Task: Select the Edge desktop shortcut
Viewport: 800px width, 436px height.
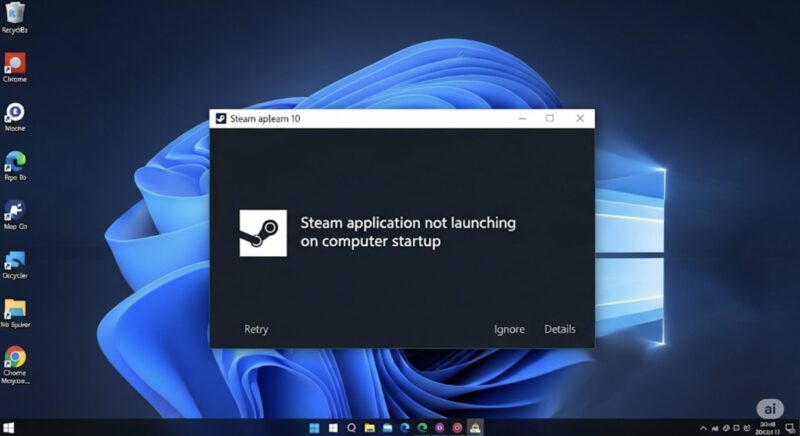Action: [x=15, y=166]
